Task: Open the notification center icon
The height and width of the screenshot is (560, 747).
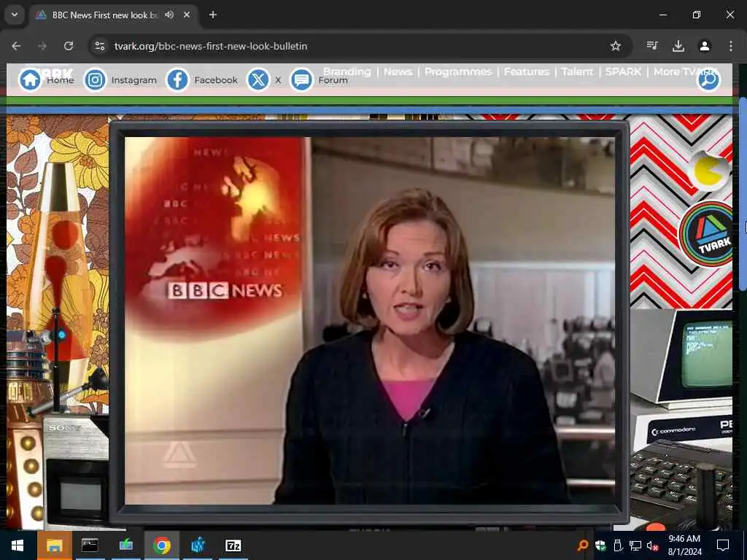Action: (x=723, y=545)
